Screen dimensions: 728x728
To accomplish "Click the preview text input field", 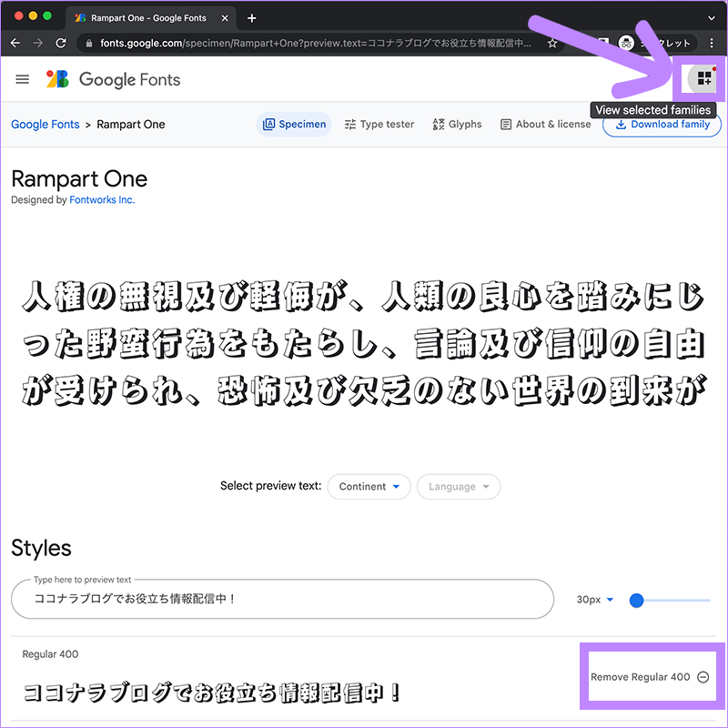I will tap(282, 599).
